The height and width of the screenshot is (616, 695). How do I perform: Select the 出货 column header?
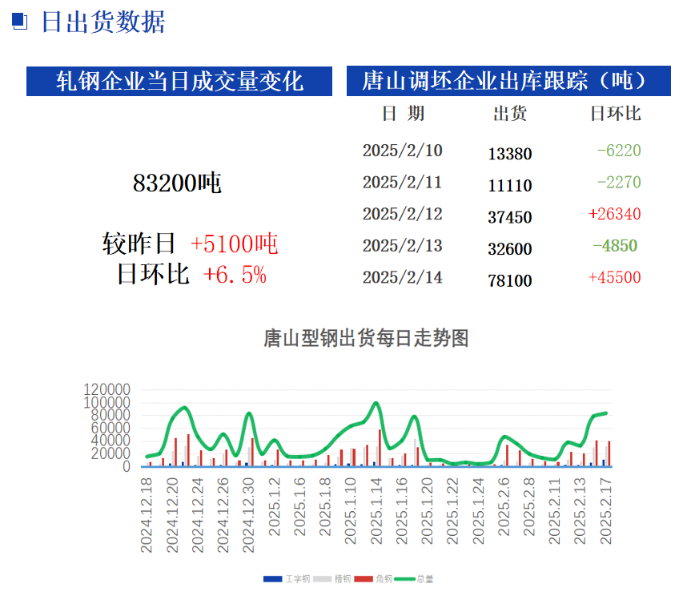509,114
